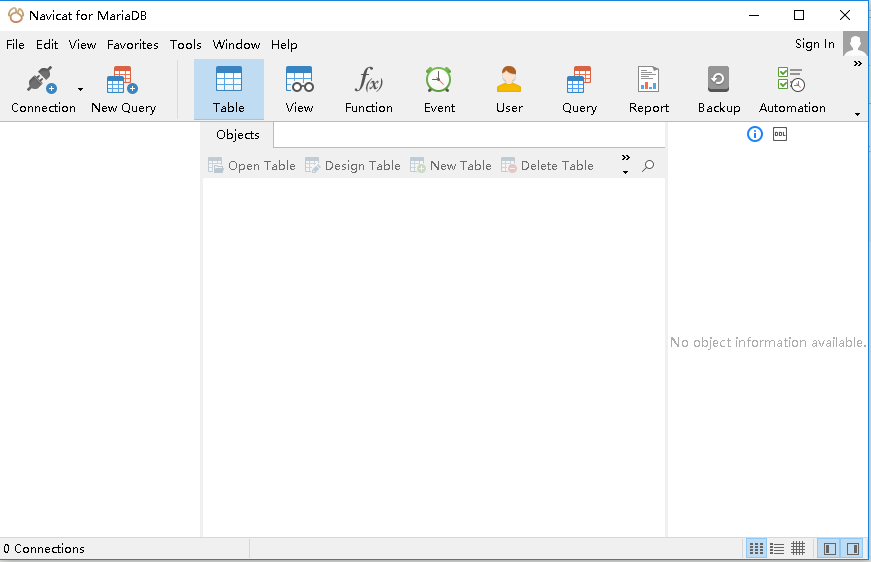Click the Sign In link
871x562 pixels.
tap(814, 44)
